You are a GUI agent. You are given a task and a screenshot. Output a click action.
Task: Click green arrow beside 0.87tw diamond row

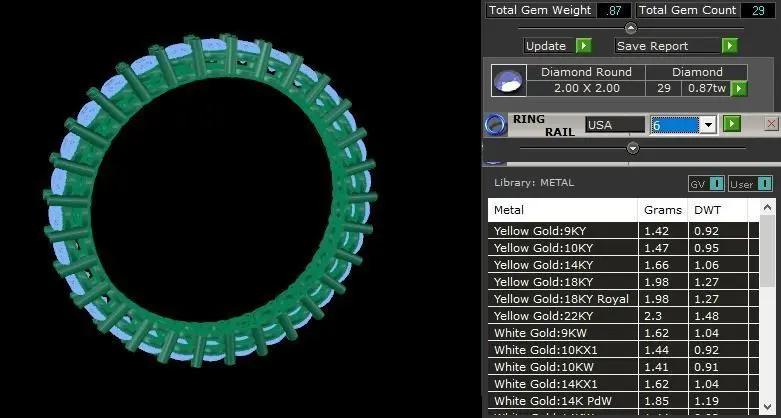739,89
